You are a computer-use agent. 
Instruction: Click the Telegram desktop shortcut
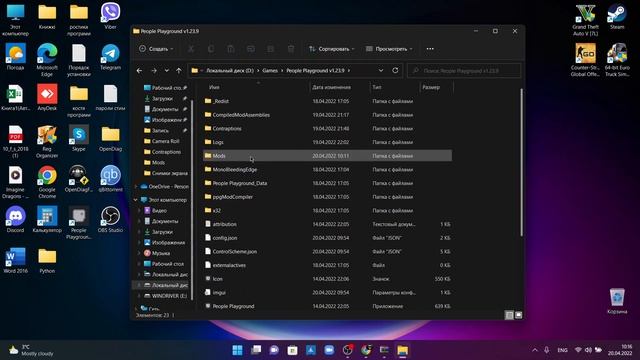[110, 57]
